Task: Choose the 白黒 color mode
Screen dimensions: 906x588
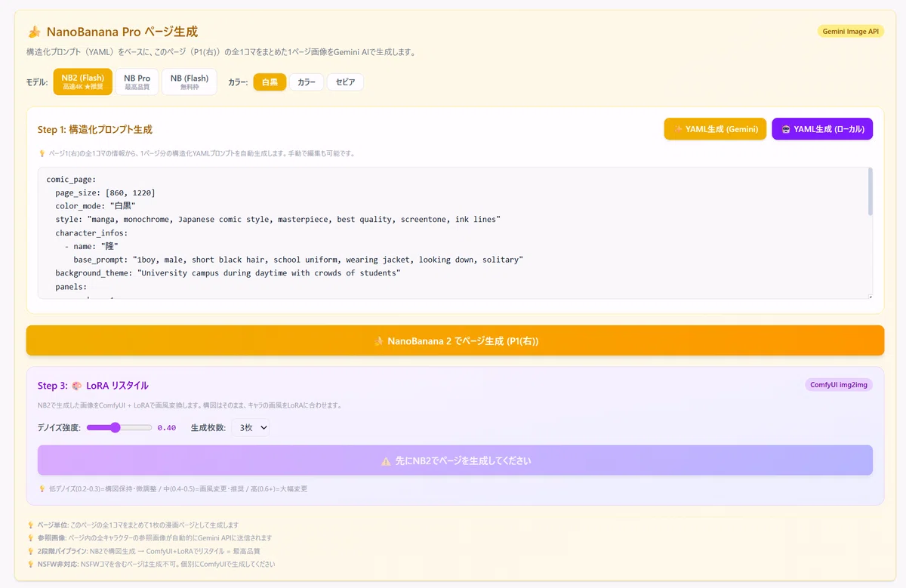Action: pos(270,82)
